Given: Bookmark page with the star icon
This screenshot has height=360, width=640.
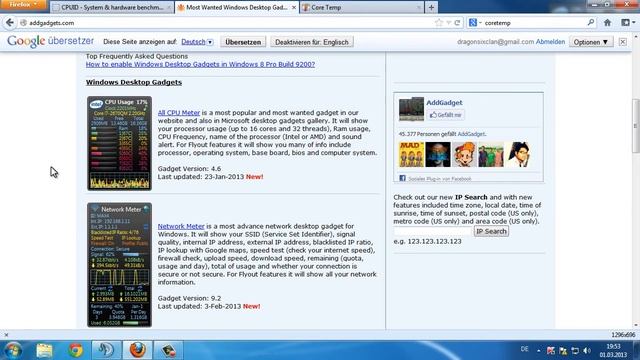Looking at the screenshot, I should (x=439, y=23).
